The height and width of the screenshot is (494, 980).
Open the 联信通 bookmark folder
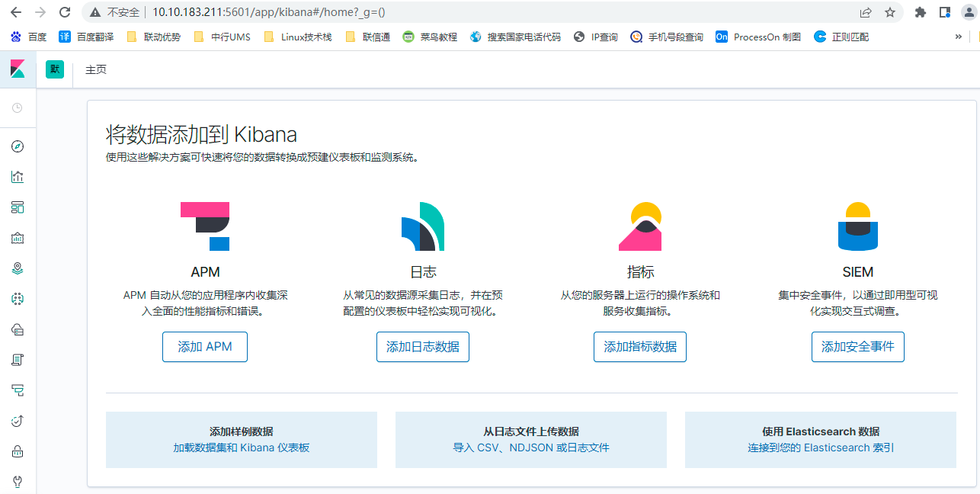[367, 37]
